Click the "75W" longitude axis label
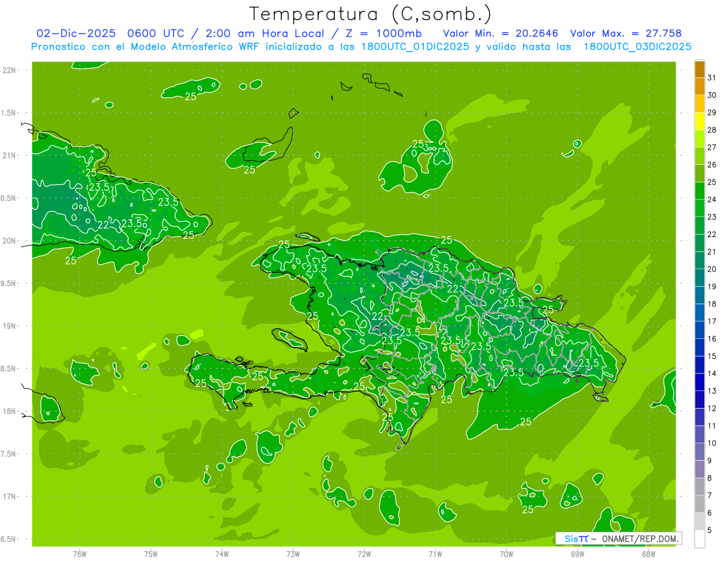Screen dimensions: 728x562 click(x=151, y=554)
